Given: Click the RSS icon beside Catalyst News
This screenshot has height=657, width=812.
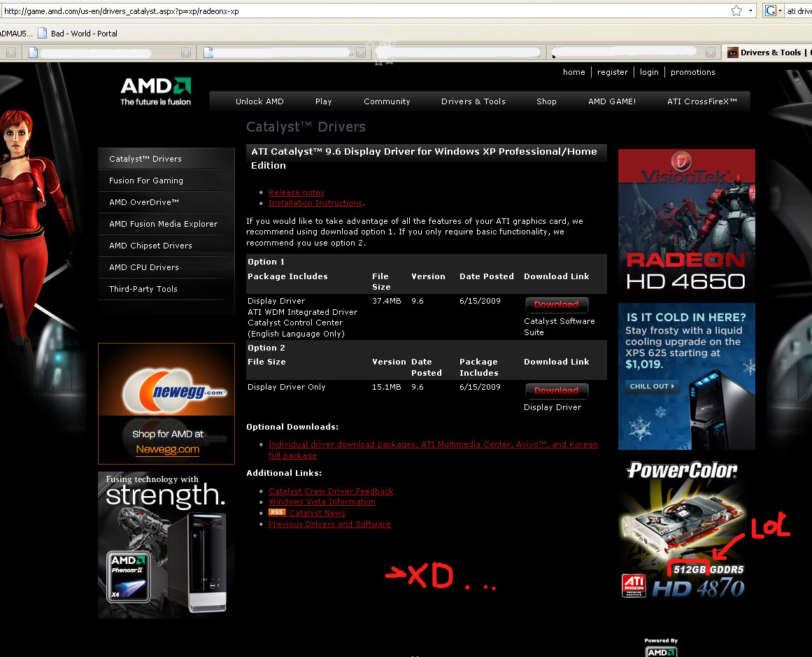Looking at the screenshot, I should (x=277, y=513).
